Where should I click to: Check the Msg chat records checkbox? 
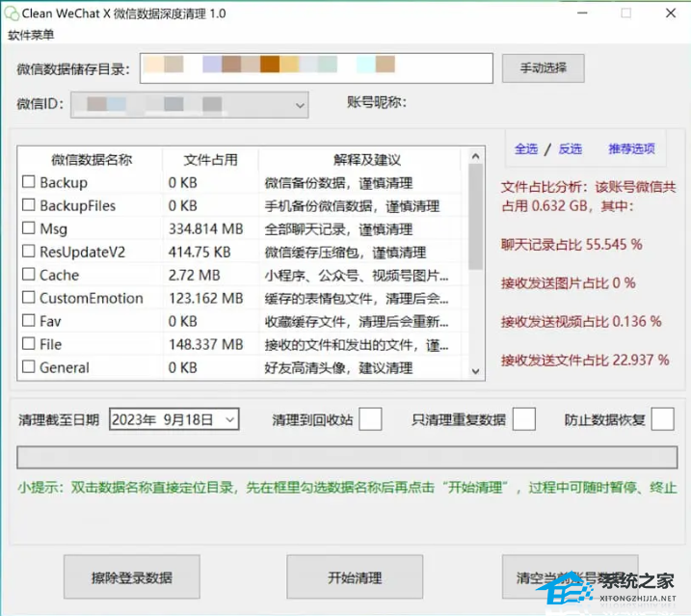[29, 228]
